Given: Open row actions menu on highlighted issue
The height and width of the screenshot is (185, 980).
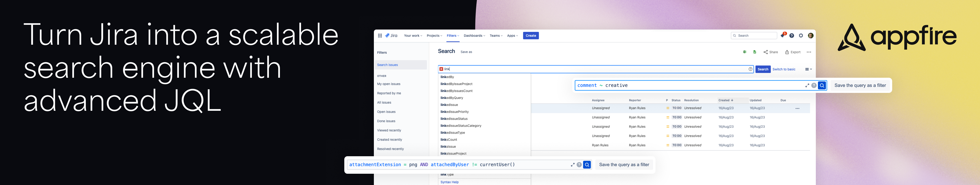Looking at the screenshot, I should pyautogui.click(x=797, y=109).
